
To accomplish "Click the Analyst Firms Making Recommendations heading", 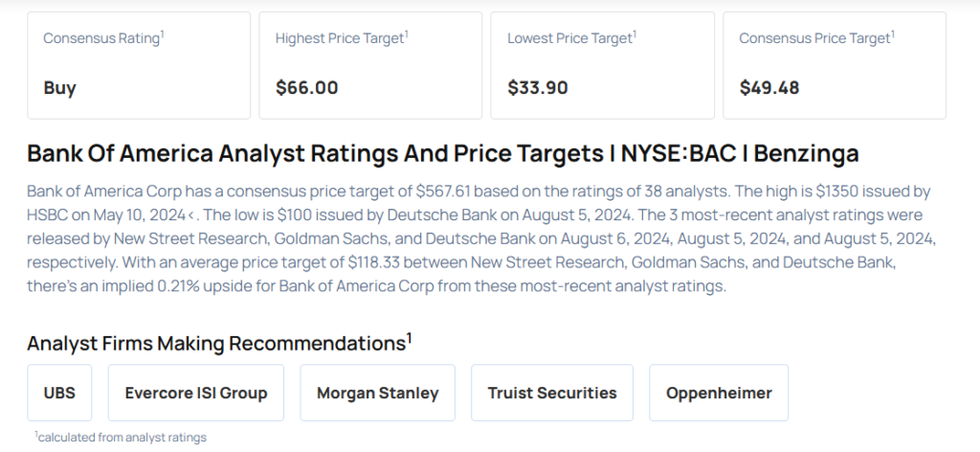I will pyautogui.click(x=219, y=343).
